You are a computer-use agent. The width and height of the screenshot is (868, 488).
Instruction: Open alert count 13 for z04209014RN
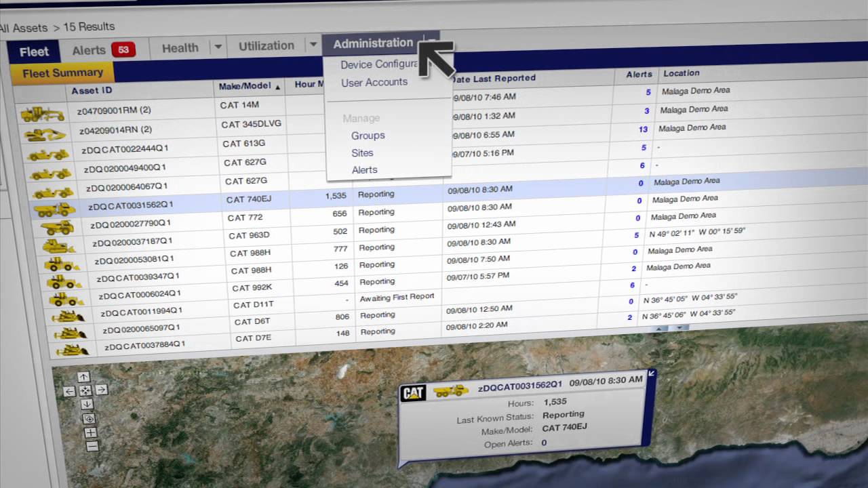[x=644, y=129]
